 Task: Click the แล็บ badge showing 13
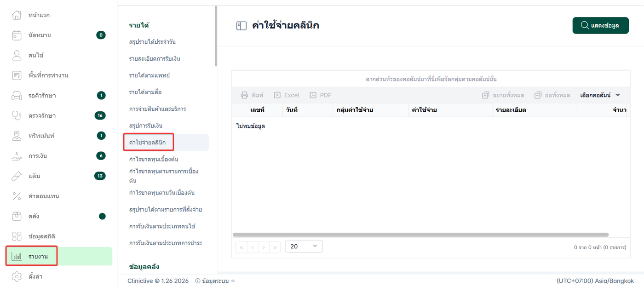pyautogui.click(x=100, y=176)
